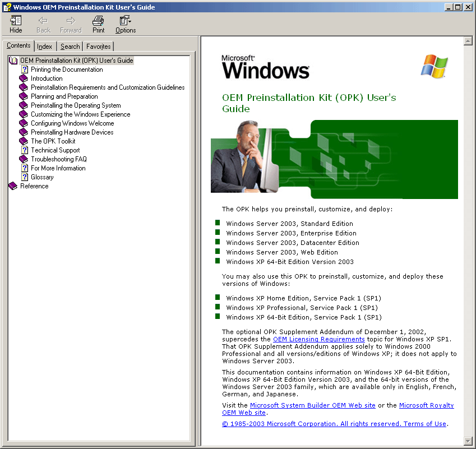Select the Reference tree entry

(x=34, y=186)
